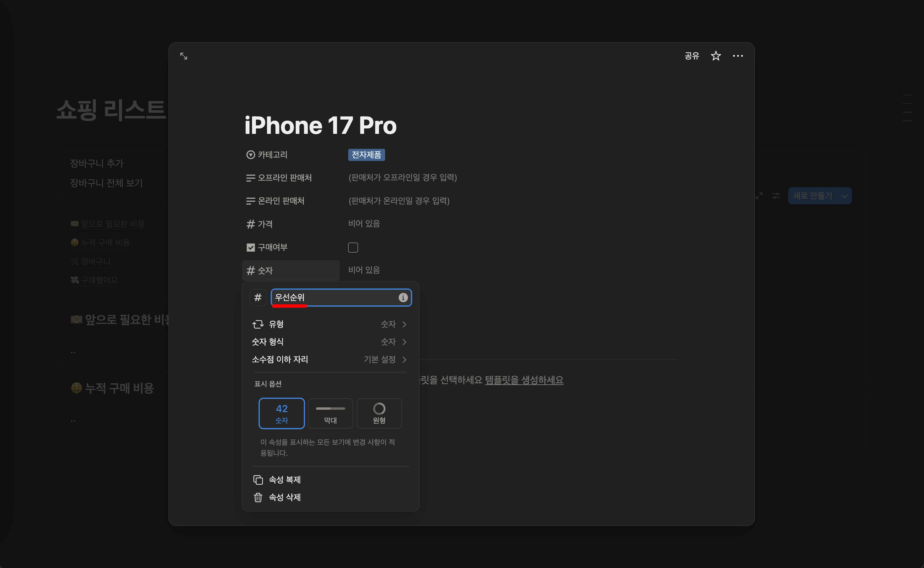Click the duplicate icon for 속성 복제

click(258, 480)
